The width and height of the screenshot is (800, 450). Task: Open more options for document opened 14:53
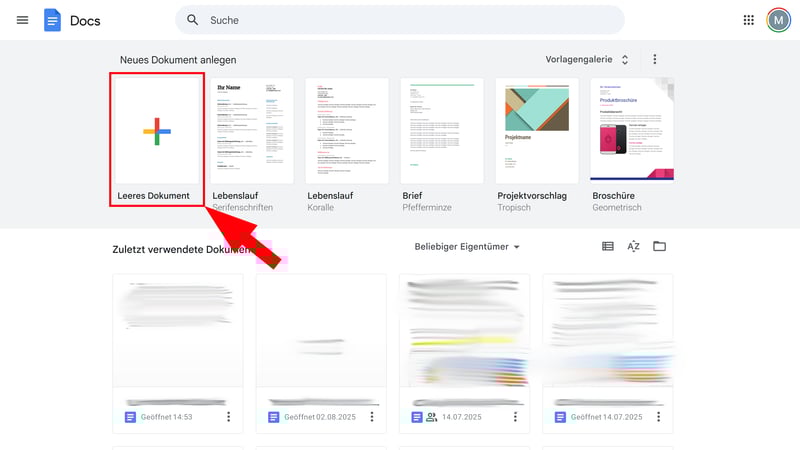pos(229,417)
